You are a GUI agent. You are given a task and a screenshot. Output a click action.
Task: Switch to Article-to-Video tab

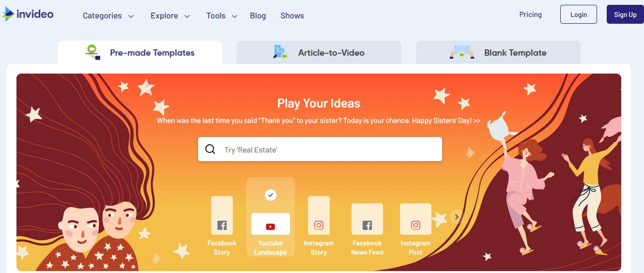click(319, 52)
